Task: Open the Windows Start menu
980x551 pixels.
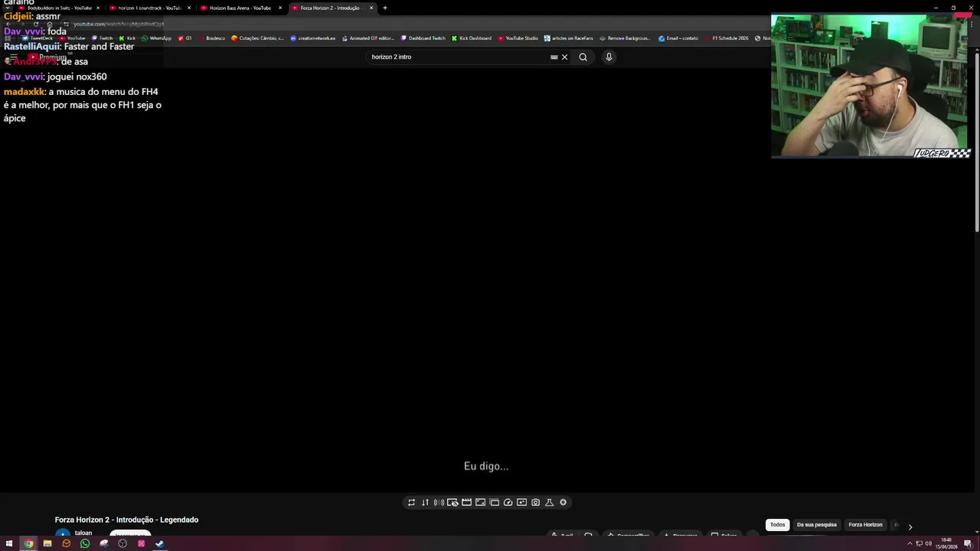Action: click(x=9, y=544)
